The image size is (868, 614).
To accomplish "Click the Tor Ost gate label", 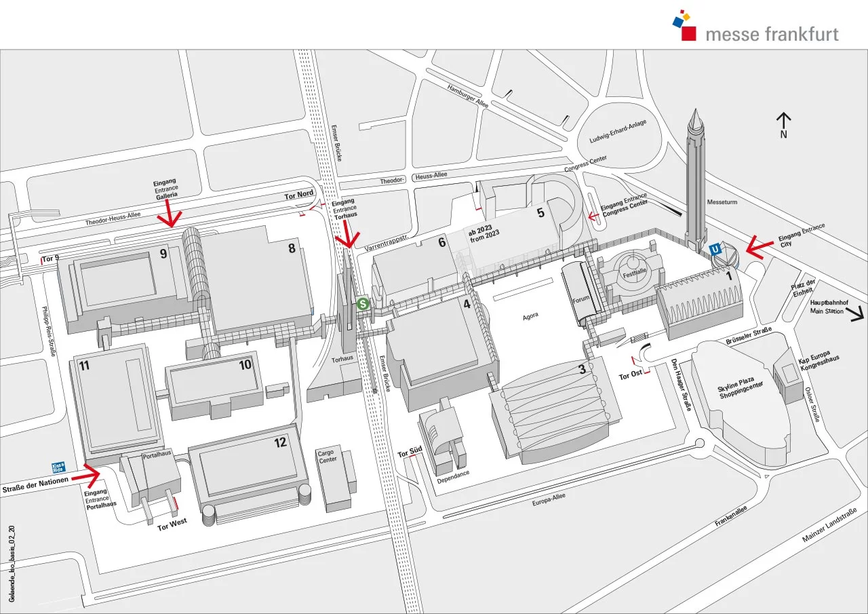I will tap(630, 375).
